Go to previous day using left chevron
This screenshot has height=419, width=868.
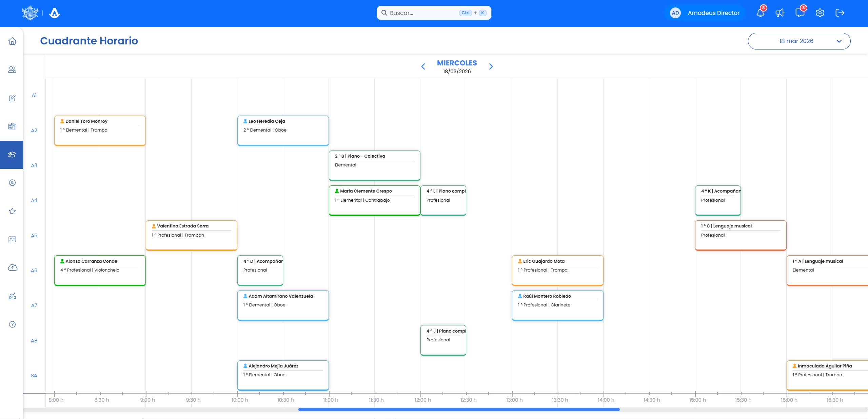tap(423, 66)
